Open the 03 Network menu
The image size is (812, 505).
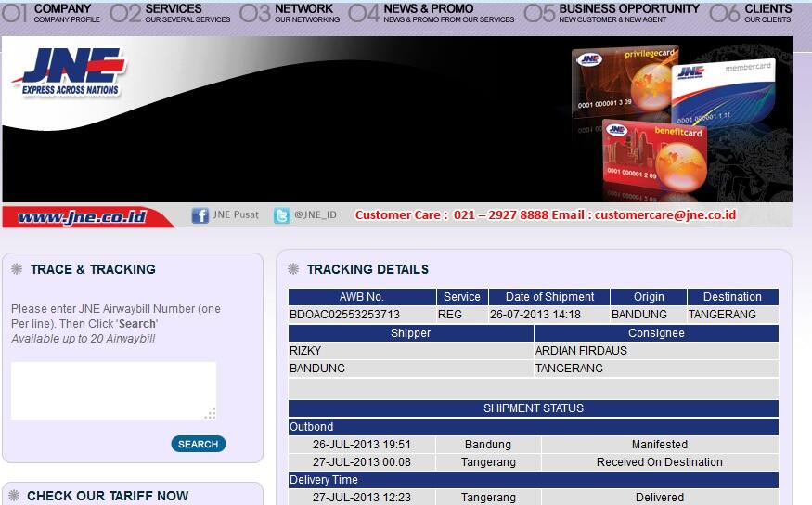tap(290, 14)
